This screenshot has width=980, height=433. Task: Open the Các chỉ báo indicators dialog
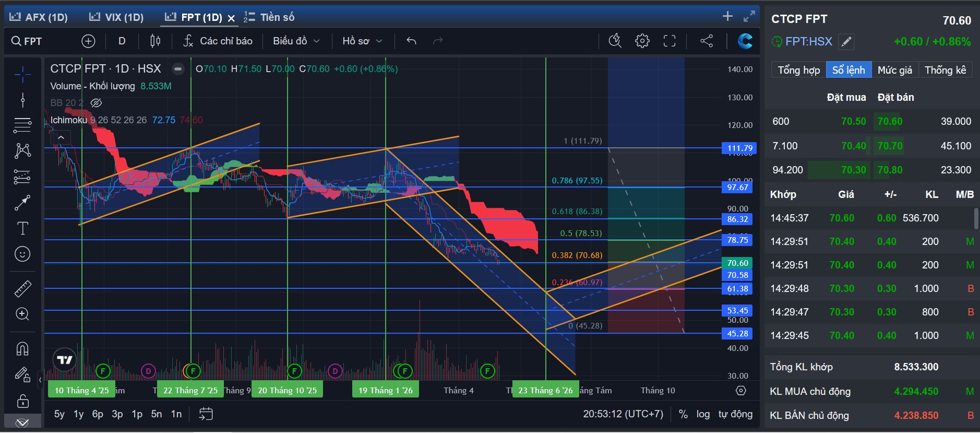pos(218,41)
